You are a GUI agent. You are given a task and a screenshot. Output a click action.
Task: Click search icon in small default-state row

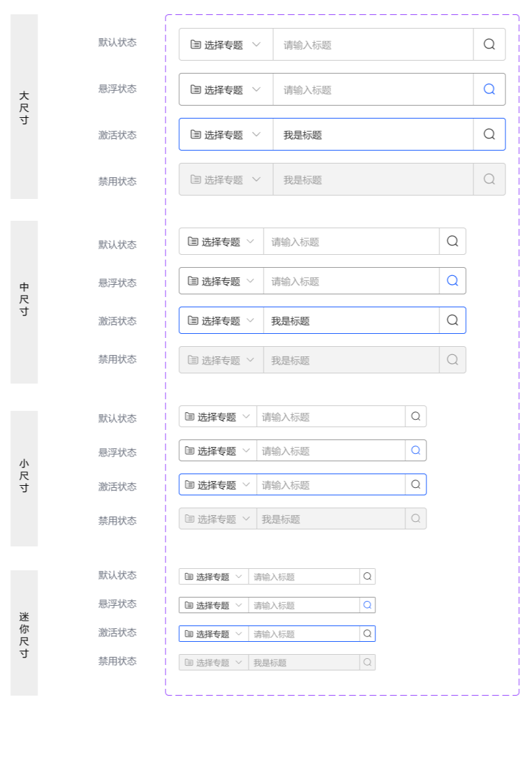click(416, 416)
